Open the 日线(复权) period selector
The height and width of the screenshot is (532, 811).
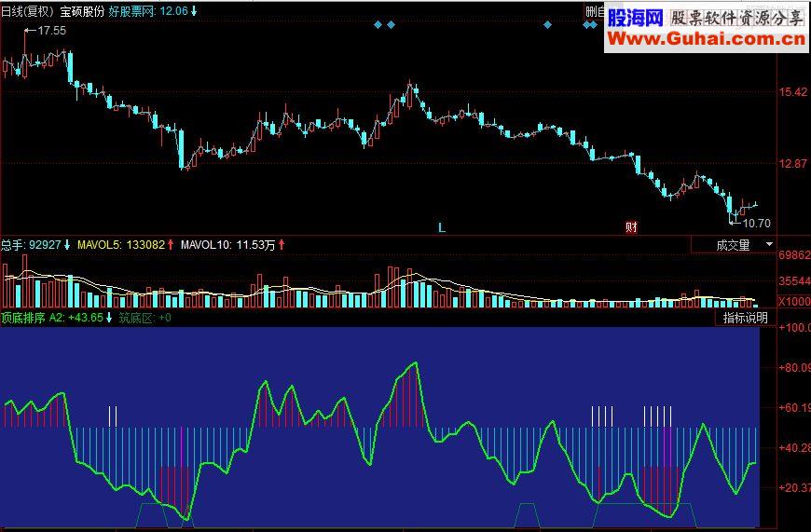(x=28, y=11)
